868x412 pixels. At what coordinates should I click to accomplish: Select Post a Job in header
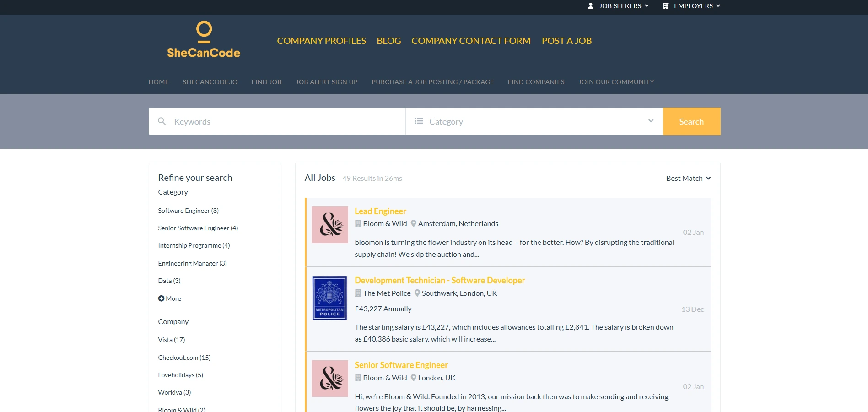tap(566, 41)
